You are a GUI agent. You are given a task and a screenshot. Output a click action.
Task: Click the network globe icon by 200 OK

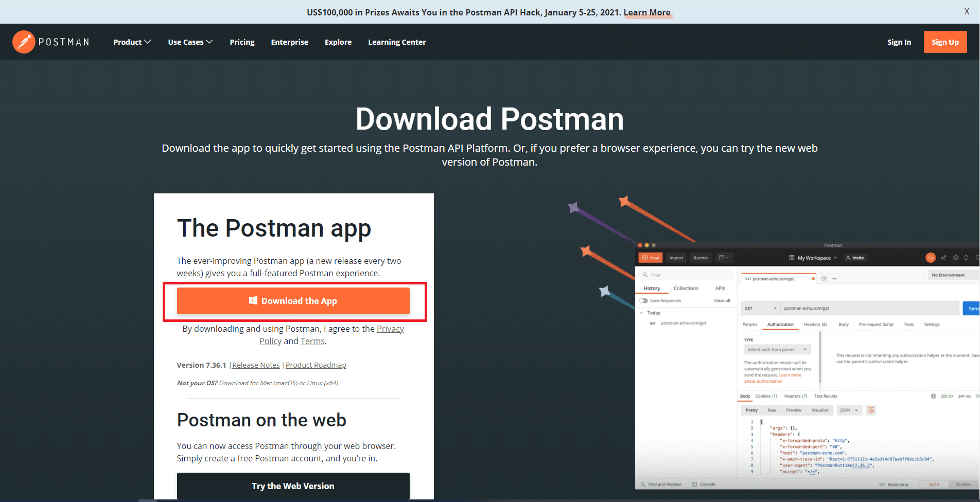pyautogui.click(x=933, y=396)
